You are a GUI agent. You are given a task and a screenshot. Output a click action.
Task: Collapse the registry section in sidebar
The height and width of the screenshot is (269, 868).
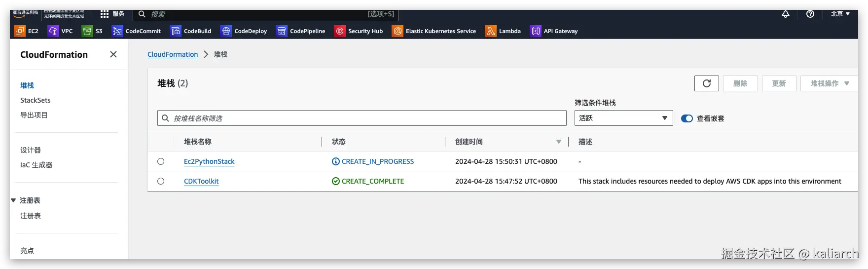13,200
